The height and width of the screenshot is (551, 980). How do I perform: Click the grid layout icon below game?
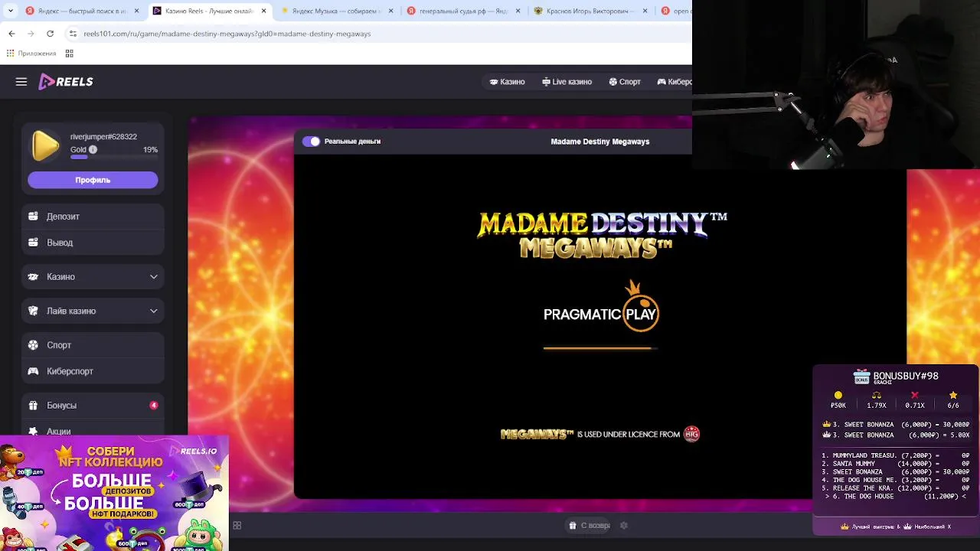coord(237,525)
